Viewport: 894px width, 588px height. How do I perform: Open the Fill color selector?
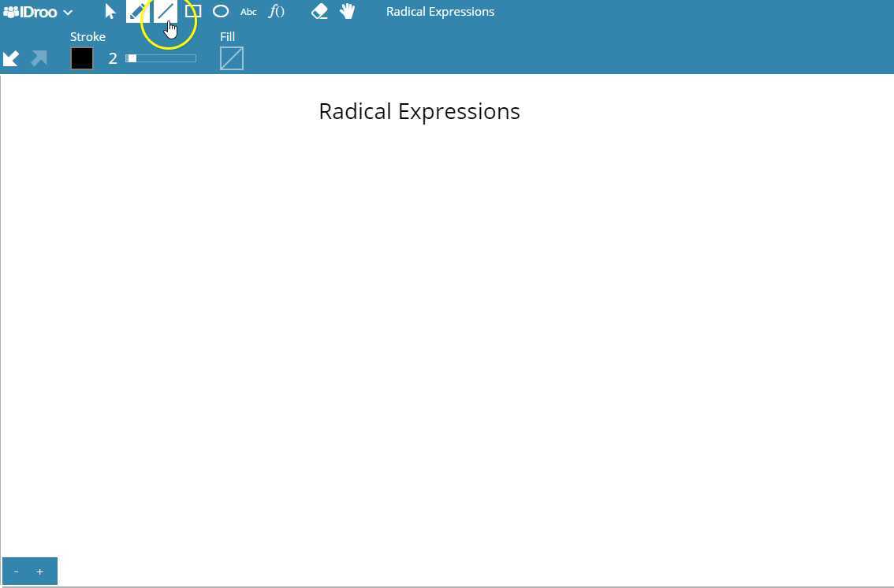point(232,58)
